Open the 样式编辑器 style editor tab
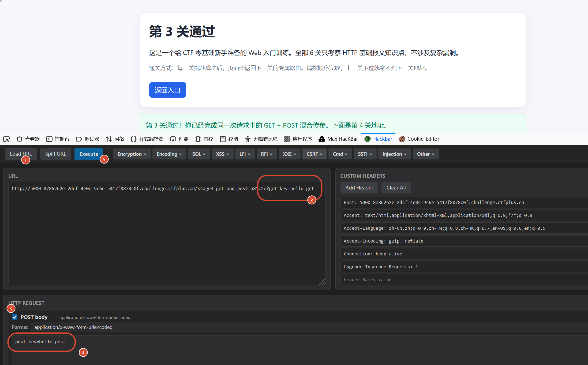The height and width of the screenshot is (365, 588). pos(147,139)
